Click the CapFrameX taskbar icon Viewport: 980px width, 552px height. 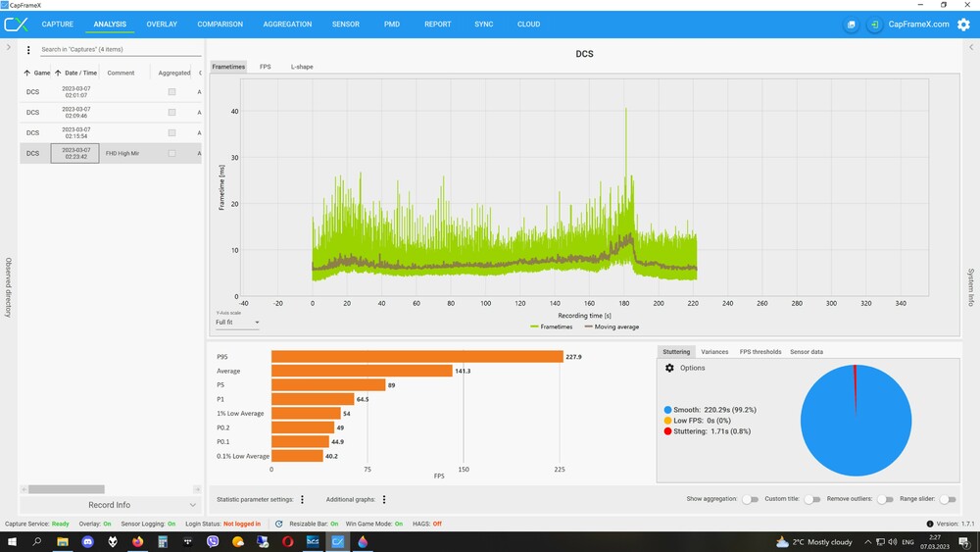tap(337, 542)
